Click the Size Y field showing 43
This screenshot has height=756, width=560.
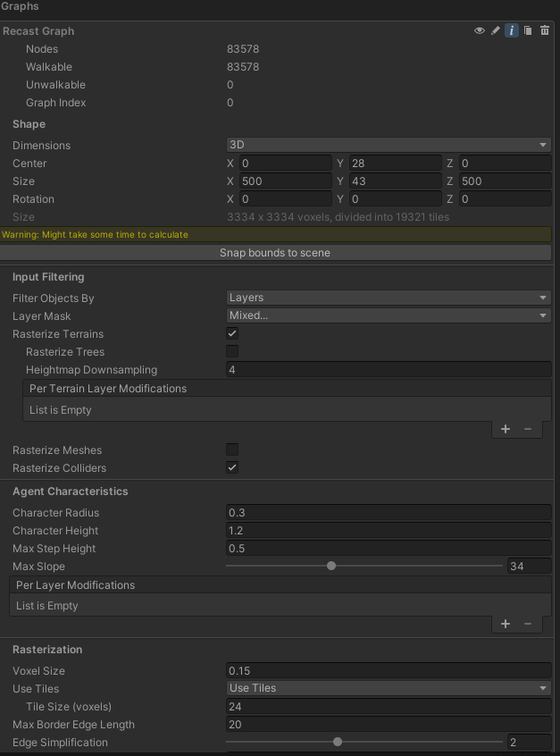click(x=395, y=181)
